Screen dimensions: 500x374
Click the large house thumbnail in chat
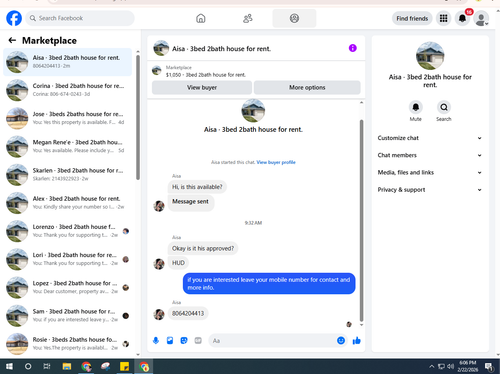click(253, 111)
